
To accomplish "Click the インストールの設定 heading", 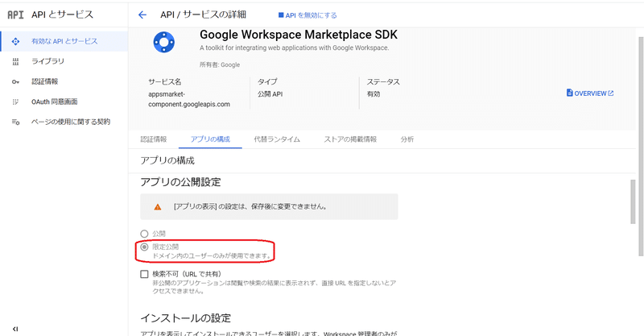I will coord(186,318).
